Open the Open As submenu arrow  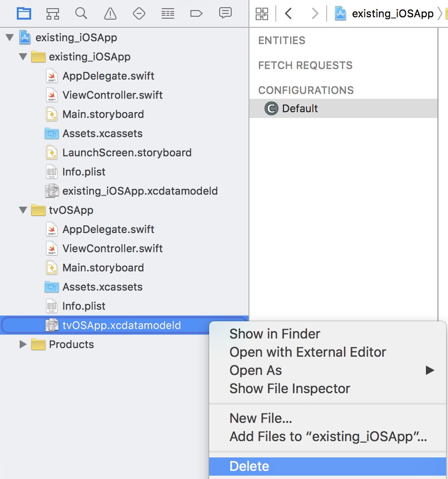tap(430, 370)
